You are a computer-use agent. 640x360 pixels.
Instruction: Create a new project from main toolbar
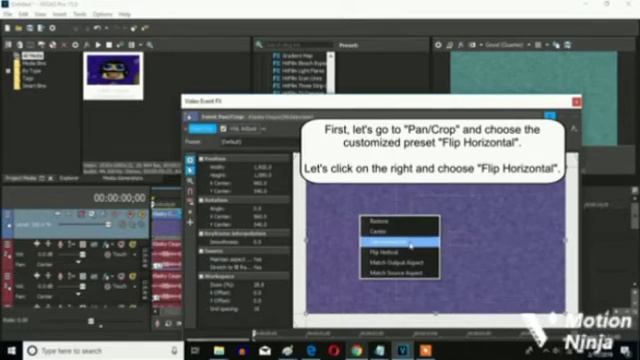tap(7, 28)
